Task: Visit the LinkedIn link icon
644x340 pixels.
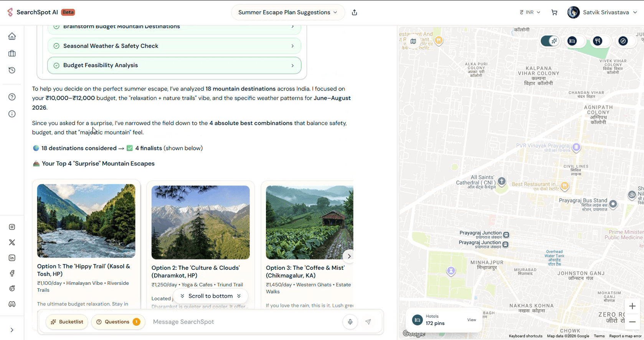Action: [x=12, y=258]
